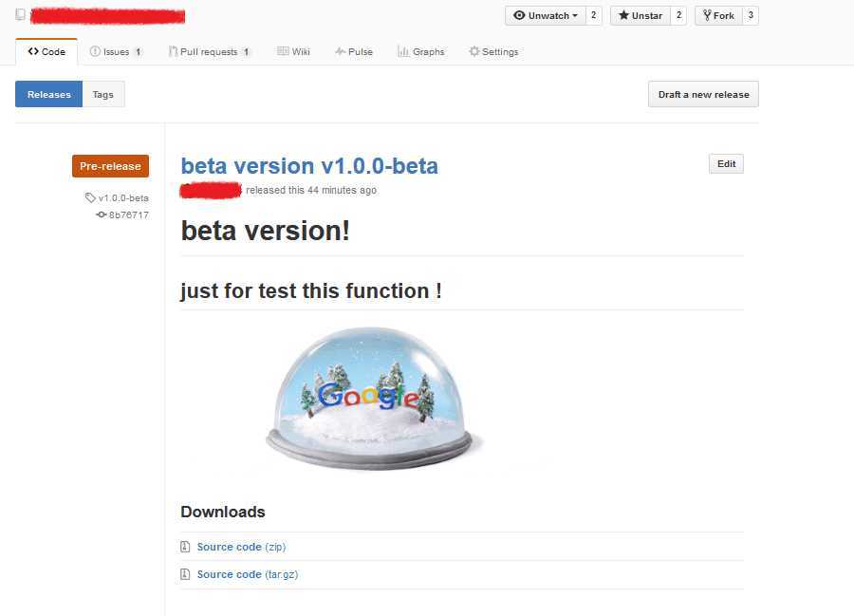Open repository Settings tab
The height and width of the screenshot is (616, 854).
click(493, 51)
